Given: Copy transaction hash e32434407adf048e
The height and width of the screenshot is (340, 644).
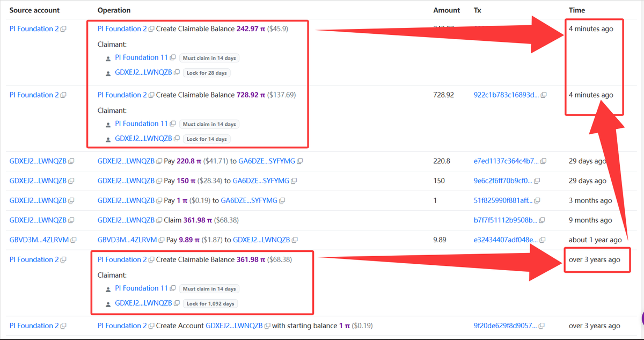Looking at the screenshot, I should pos(544,240).
